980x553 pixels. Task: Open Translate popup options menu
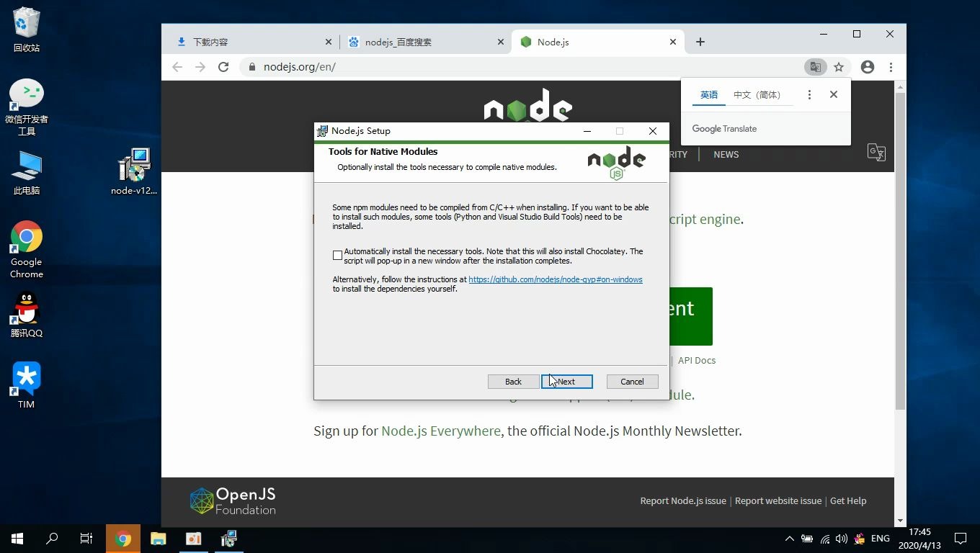(809, 95)
